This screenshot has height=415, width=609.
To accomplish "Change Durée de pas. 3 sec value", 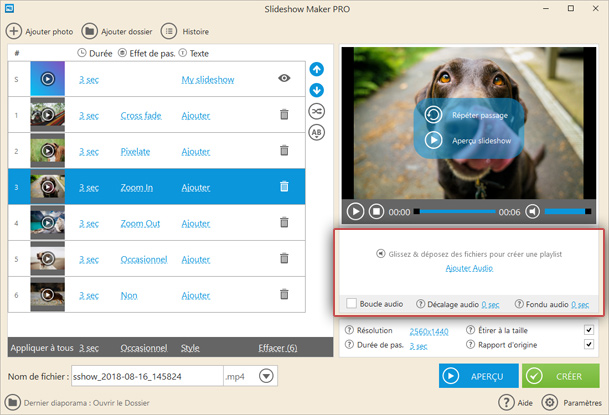I will pyautogui.click(x=418, y=346).
